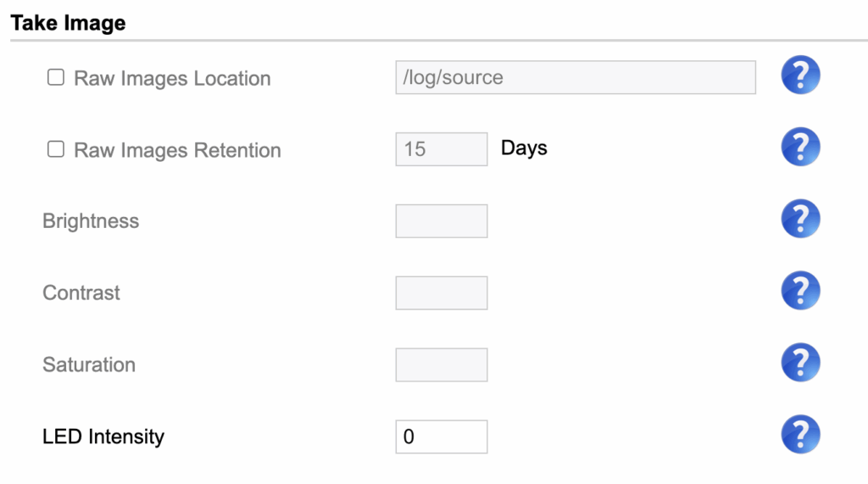The width and height of the screenshot is (868, 484).
Task: Focus the Brightness input box
Action: (441, 221)
